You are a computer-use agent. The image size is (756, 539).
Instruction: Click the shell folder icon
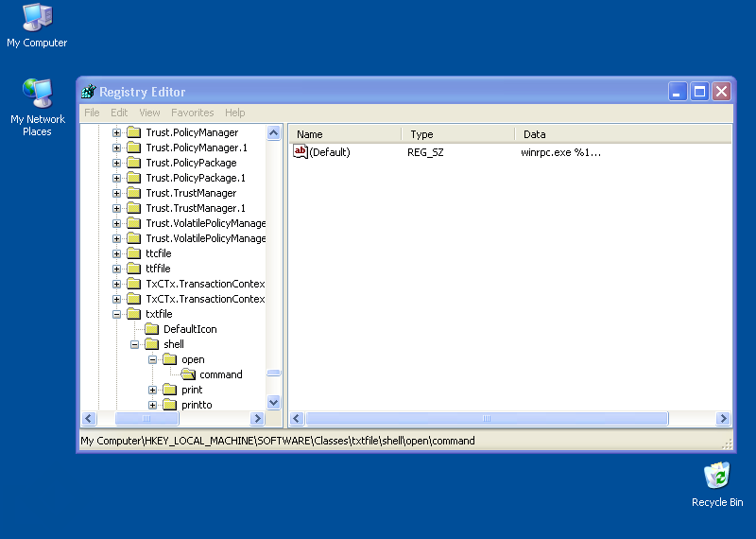click(151, 344)
